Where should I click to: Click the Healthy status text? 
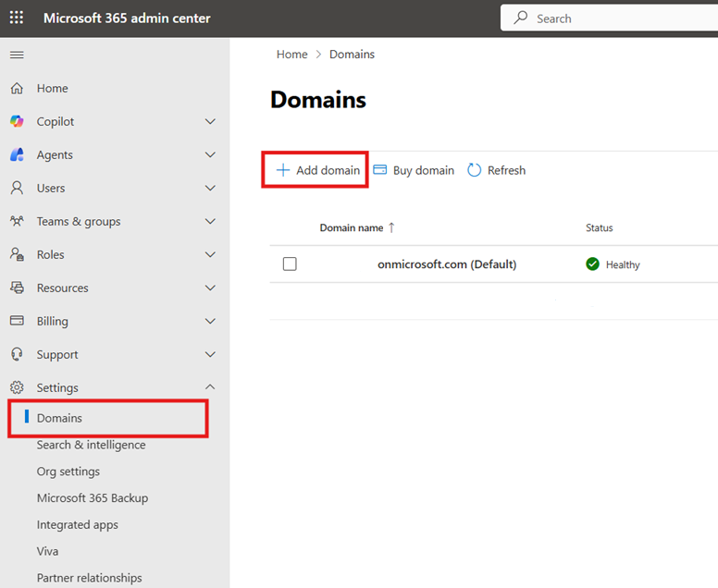click(x=623, y=264)
